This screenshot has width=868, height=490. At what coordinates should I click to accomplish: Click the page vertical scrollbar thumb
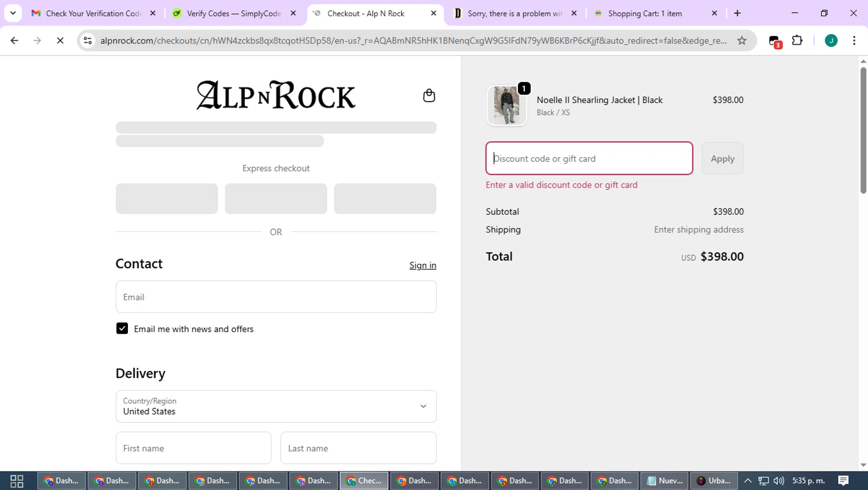click(x=863, y=130)
